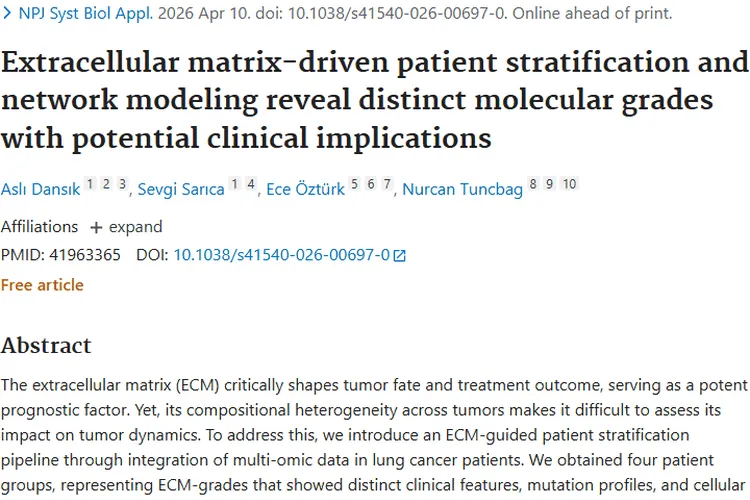Click affiliation superscript 5 after Ece Öztürk
The image size is (750, 500).
tap(355, 184)
